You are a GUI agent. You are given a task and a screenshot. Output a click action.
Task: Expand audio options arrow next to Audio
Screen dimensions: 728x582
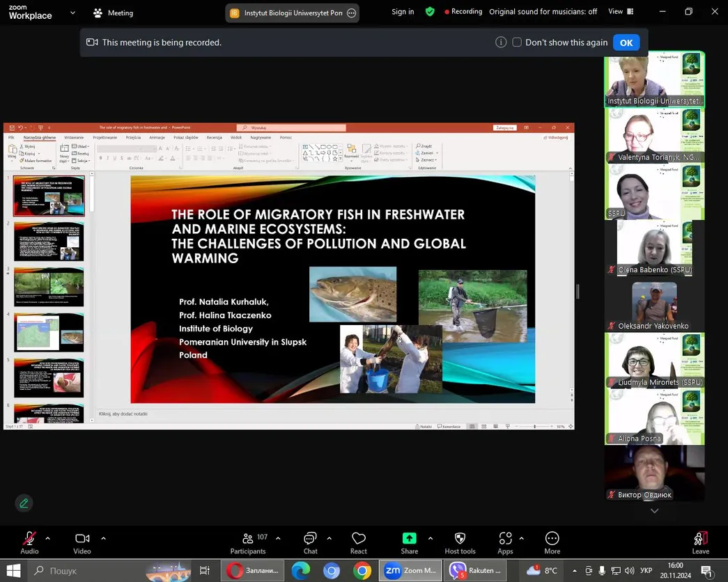tap(48, 538)
